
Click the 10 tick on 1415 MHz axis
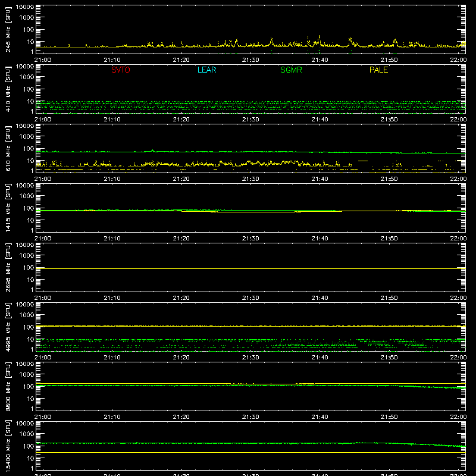[x=30, y=220]
